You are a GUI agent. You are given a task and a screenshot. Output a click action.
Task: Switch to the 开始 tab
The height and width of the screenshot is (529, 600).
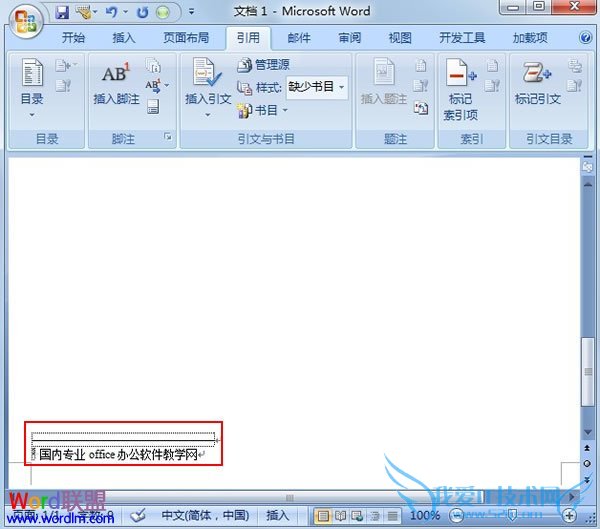coord(73,38)
